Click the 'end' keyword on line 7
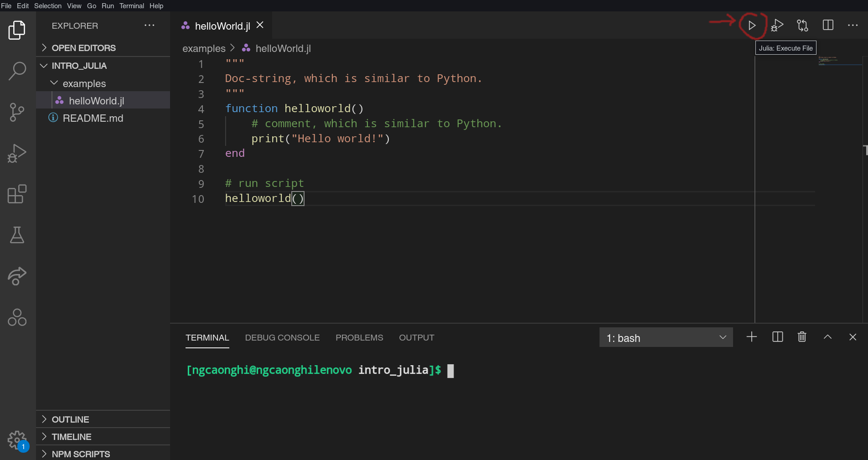The height and width of the screenshot is (460, 868). pos(235,153)
